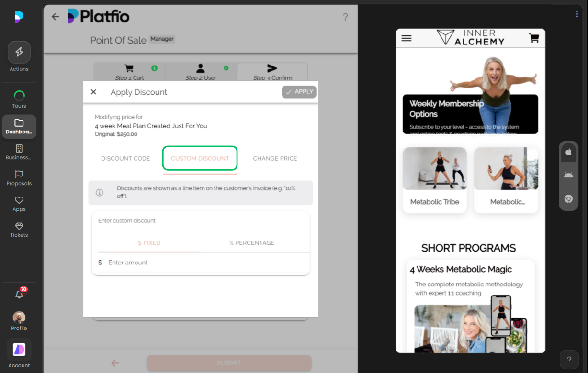588x373 pixels.
Task: Choose the % Percentage discount option
Action: [252, 243]
